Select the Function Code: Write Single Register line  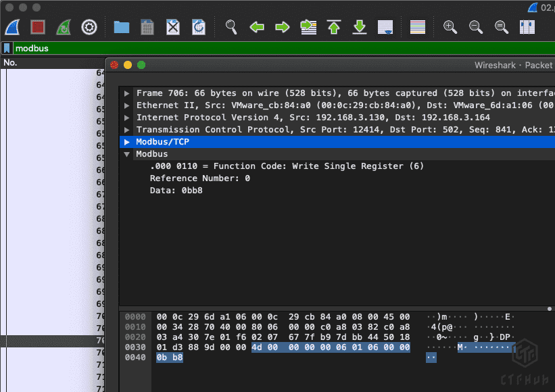point(287,166)
